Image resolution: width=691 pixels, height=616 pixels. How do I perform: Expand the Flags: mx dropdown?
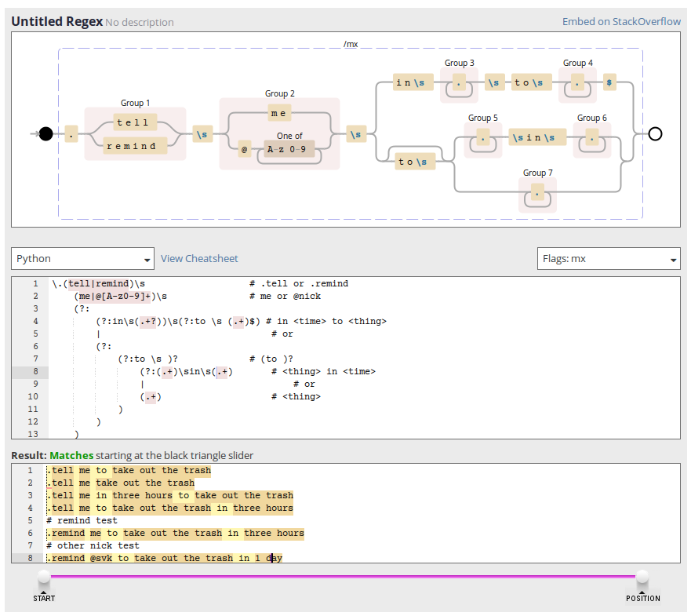[x=608, y=259]
